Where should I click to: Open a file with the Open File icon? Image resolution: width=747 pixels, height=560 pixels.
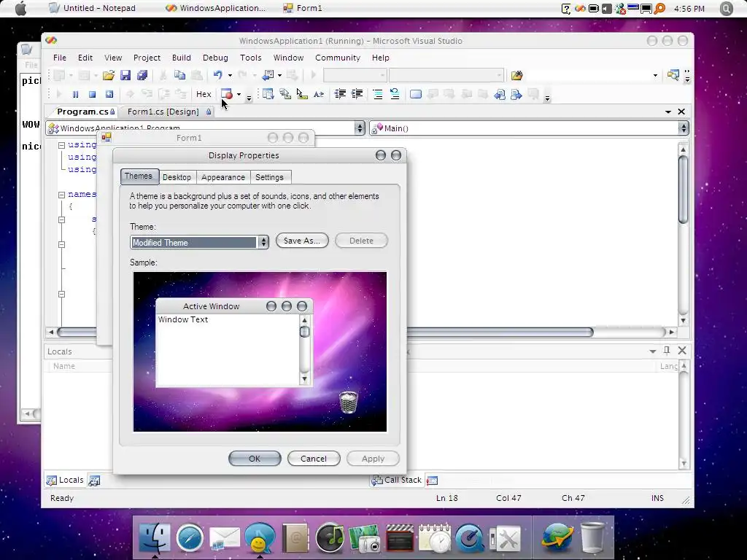point(109,75)
